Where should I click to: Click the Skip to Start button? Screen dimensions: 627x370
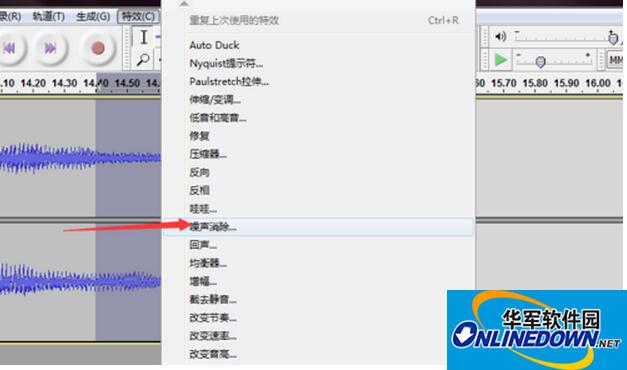[10, 48]
